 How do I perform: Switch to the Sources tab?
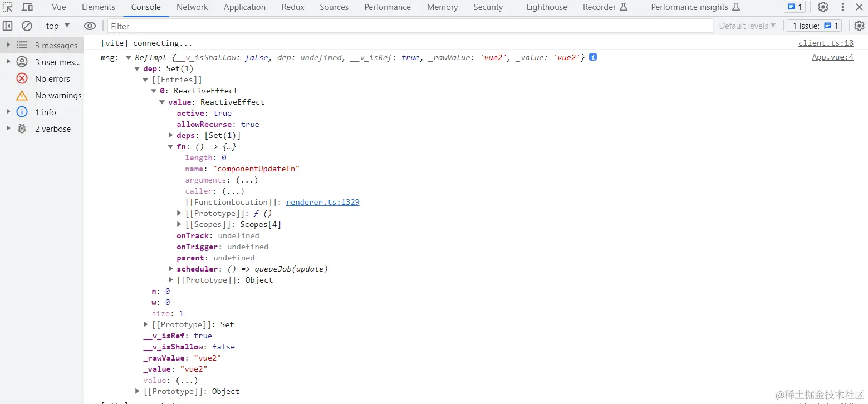tap(334, 7)
